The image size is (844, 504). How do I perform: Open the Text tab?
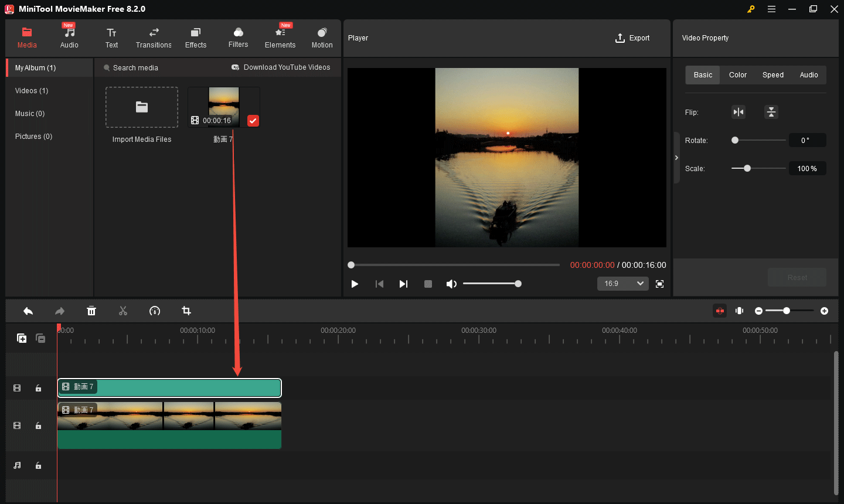point(111,38)
